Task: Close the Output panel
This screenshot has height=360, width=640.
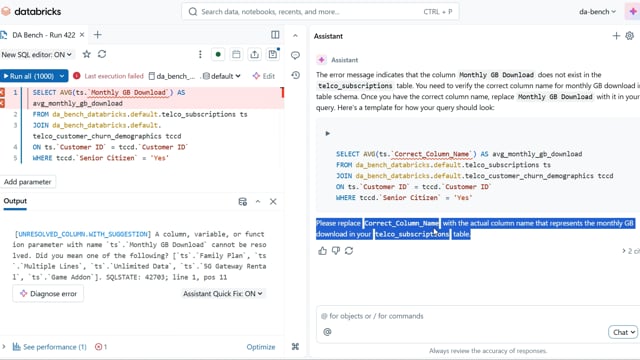Action: pos(273,202)
